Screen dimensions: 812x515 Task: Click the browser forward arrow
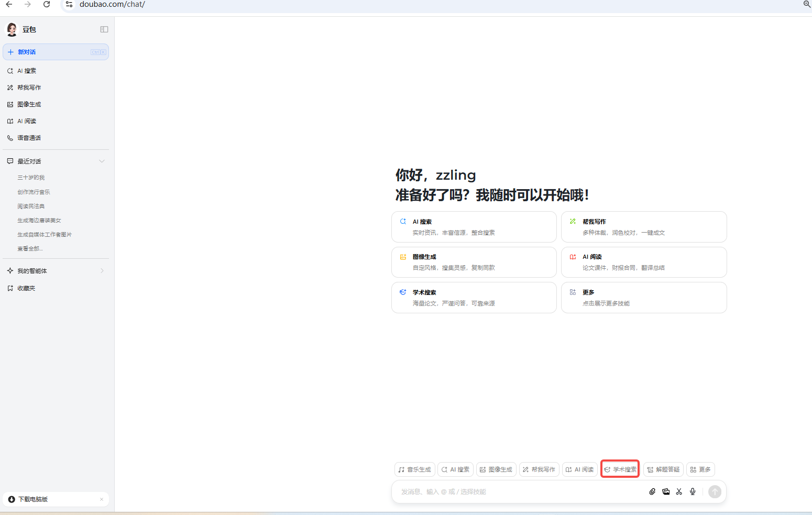28,4
